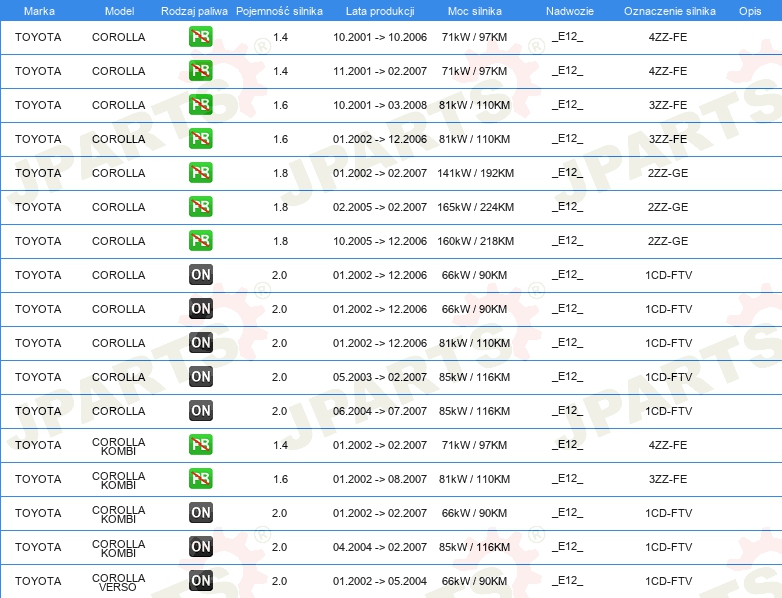The width and height of the screenshot is (782, 598).
Task: Click _E12_ in the 141kW / 192KM row
Action: click(x=567, y=172)
